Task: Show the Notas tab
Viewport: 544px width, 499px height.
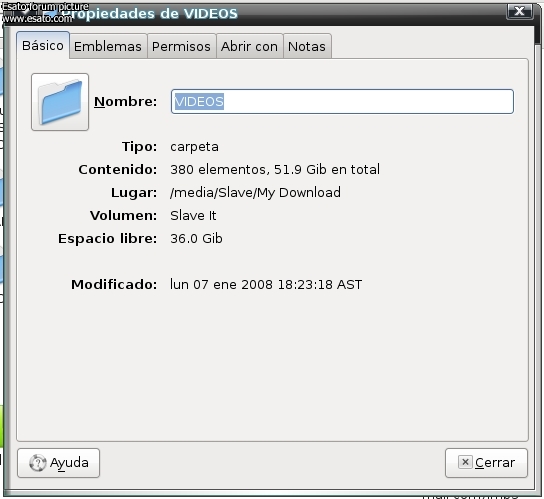Action: (307, 46)
